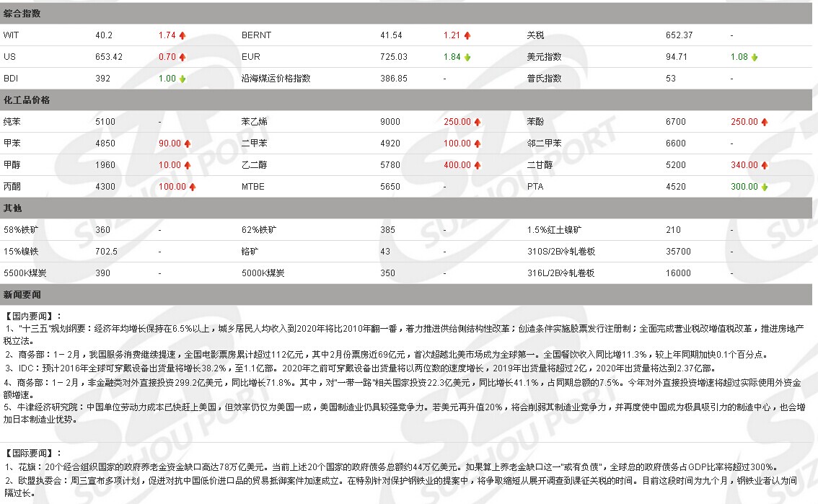Click the green down arrow beside 美元指数 1.08
The image size is (818, 504).
click(x=755, y=57)
